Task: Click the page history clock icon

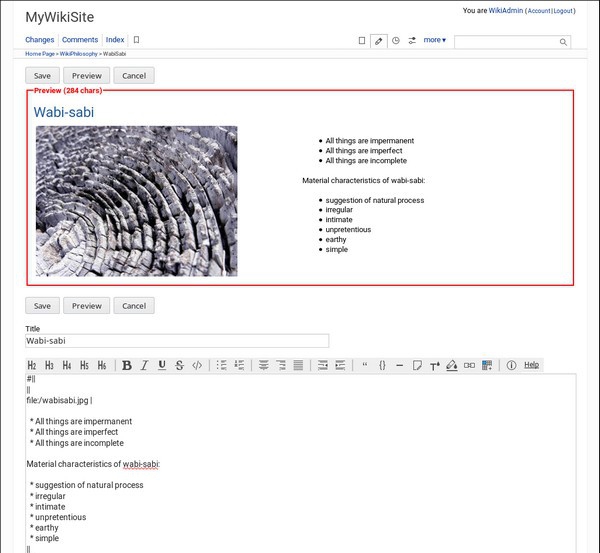Action: click(x=396, y=41)
